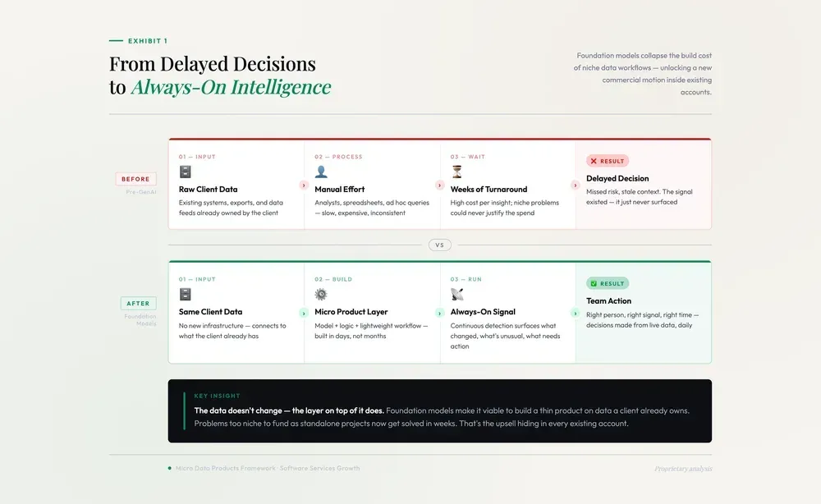Click the "No new infrastructure" description
This screenshot has width=821, height=504.
coord(232,331)
